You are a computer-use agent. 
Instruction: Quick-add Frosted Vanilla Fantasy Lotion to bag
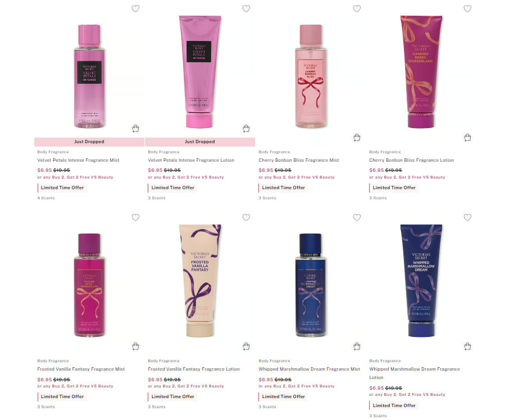(246, 346)
